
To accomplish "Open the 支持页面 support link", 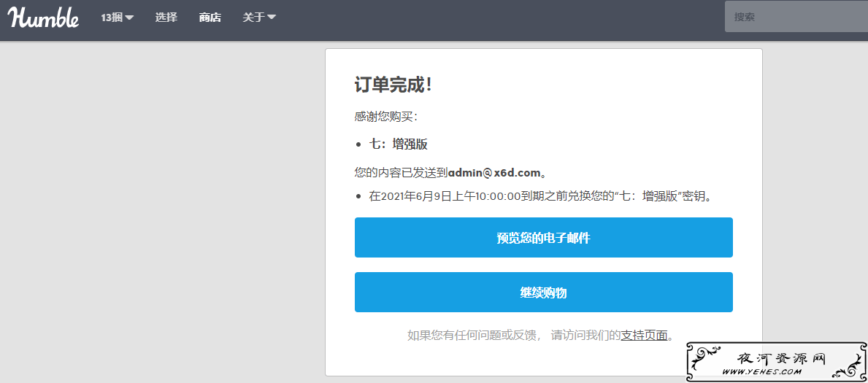I will (x=644, y=335).
